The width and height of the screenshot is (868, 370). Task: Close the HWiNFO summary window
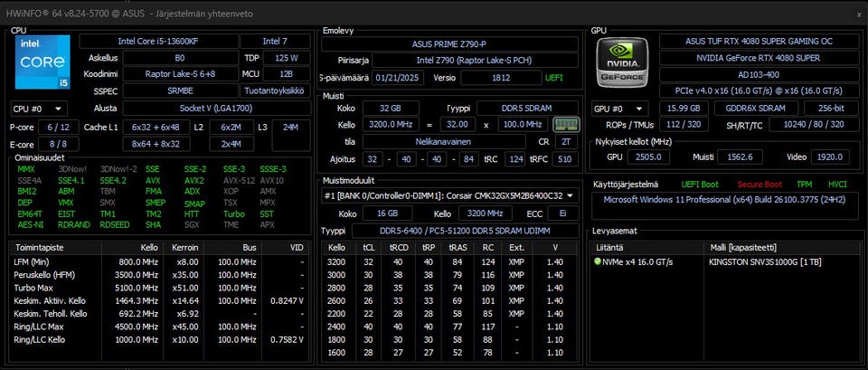[x=857, y=14]
